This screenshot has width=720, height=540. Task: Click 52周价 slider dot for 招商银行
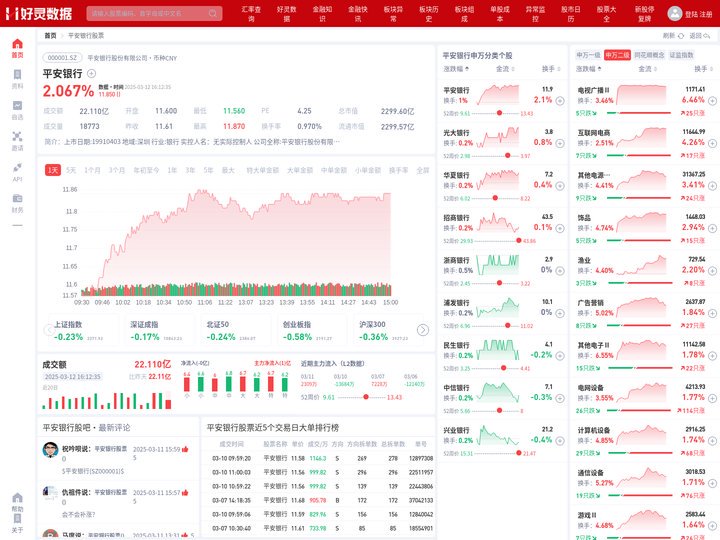(x=518, y=241)
